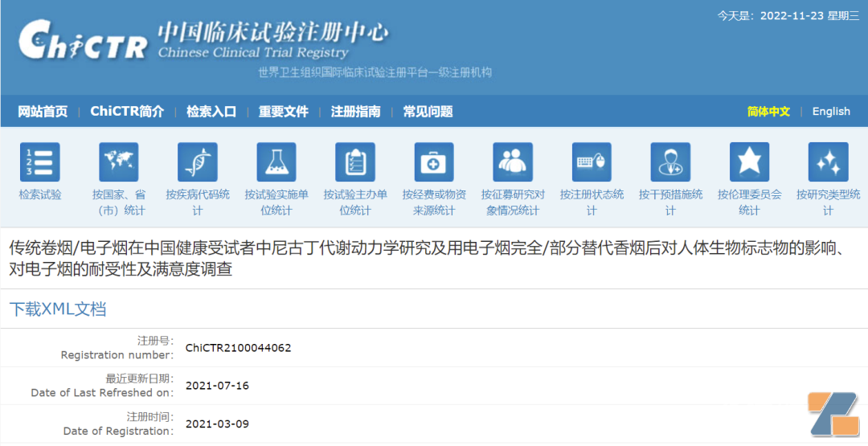
Task: Open the star ethics committee icon
Action: pos(749,162)
